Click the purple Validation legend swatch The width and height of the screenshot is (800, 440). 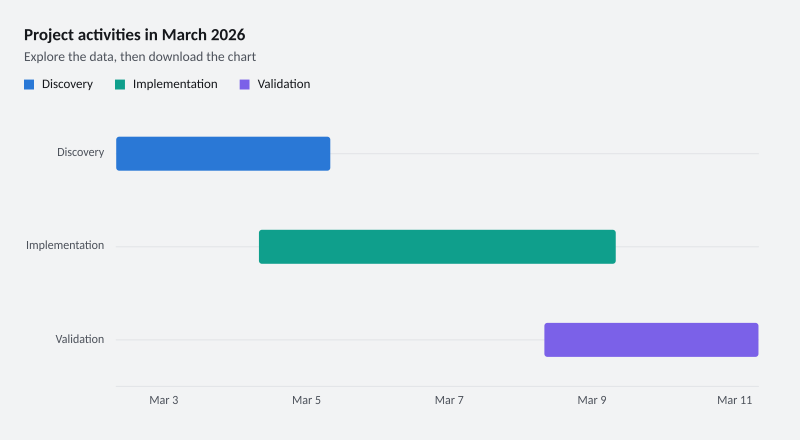click(x=245, y=85)
